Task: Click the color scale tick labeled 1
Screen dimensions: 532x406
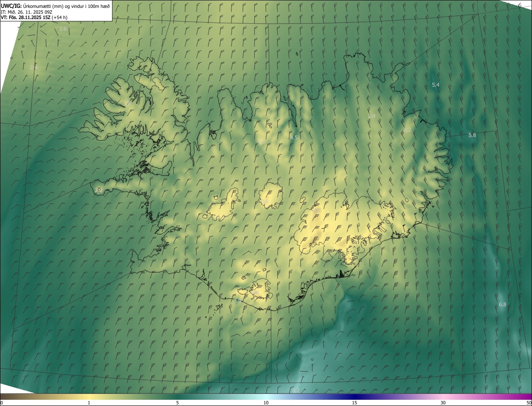Action: tap(89, 403)
